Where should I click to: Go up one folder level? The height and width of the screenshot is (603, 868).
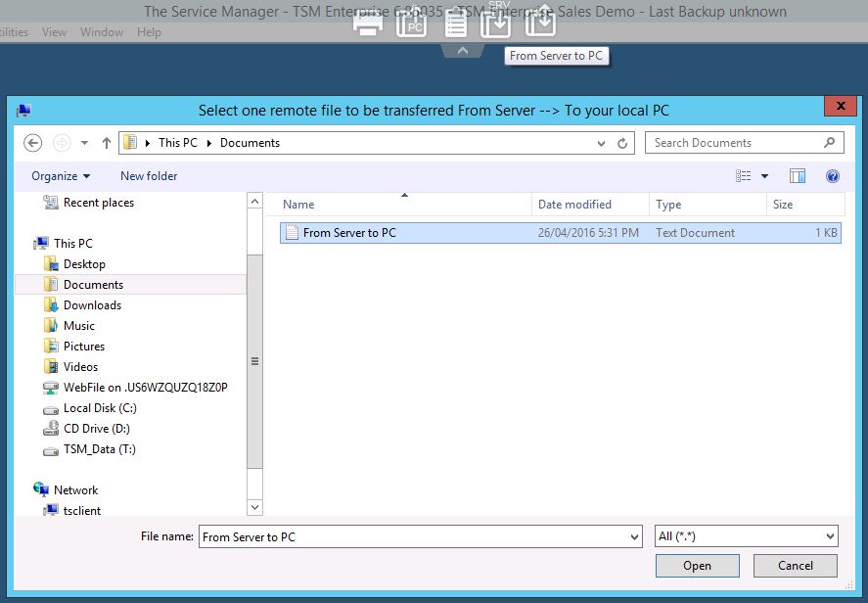[x=106, y=143]
